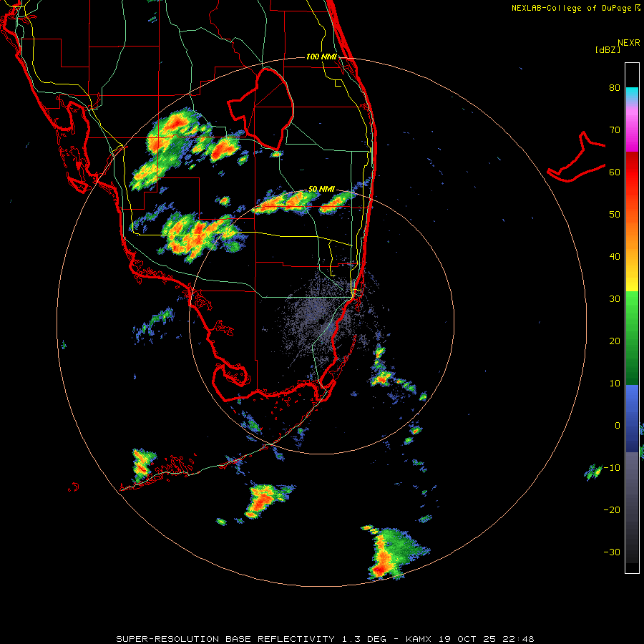The image size is (644, 644).
Task: Click the 70 value on the dBZ scale
Action: tap(615, 130)
